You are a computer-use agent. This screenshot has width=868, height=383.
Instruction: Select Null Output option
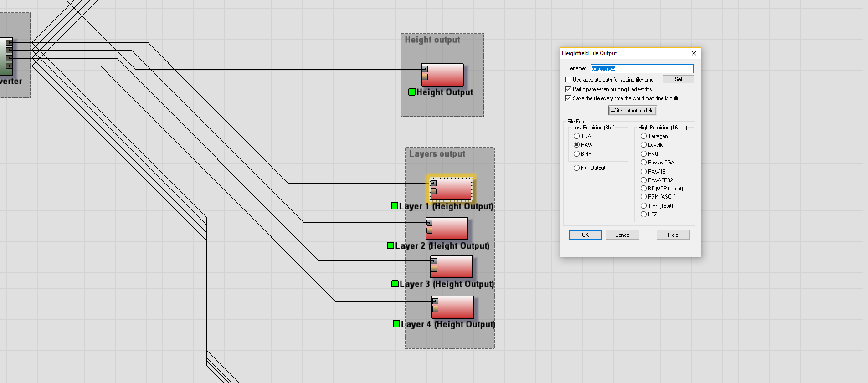click(x=577, y=168)
